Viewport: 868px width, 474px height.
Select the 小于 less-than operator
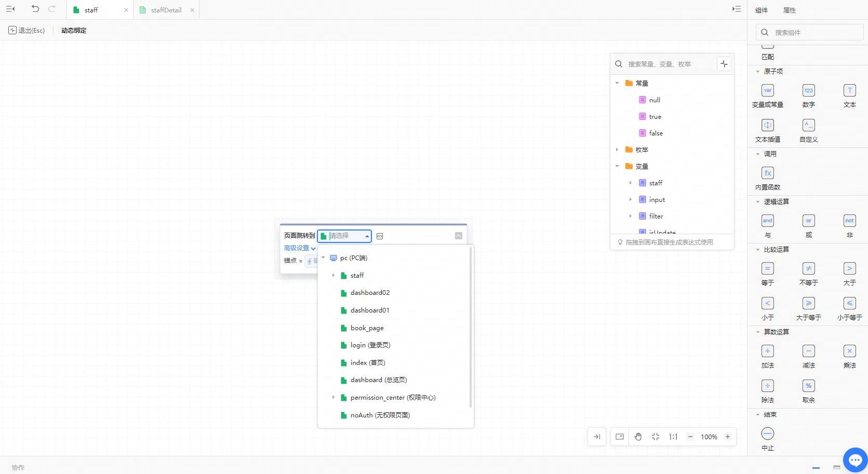[x=768, y=303]
